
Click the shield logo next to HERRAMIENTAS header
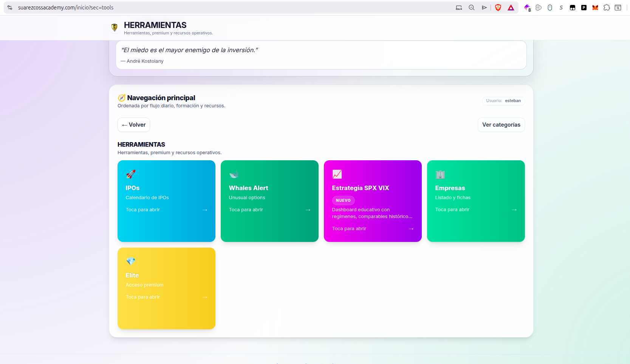click(115, 27)
